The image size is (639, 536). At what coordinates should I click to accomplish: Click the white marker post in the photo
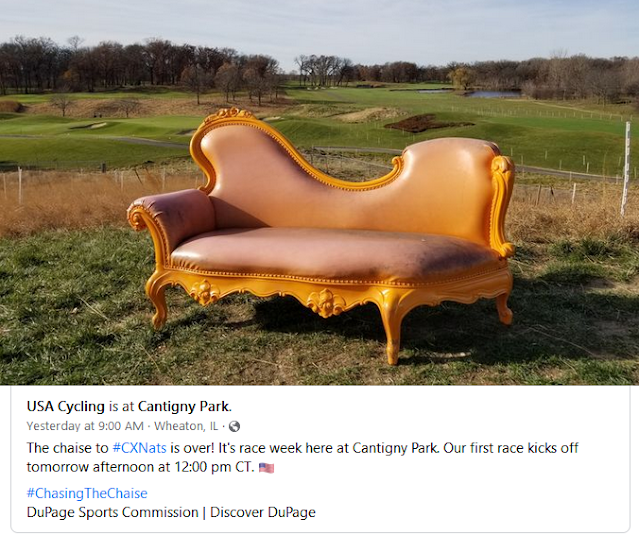point(626,168)
